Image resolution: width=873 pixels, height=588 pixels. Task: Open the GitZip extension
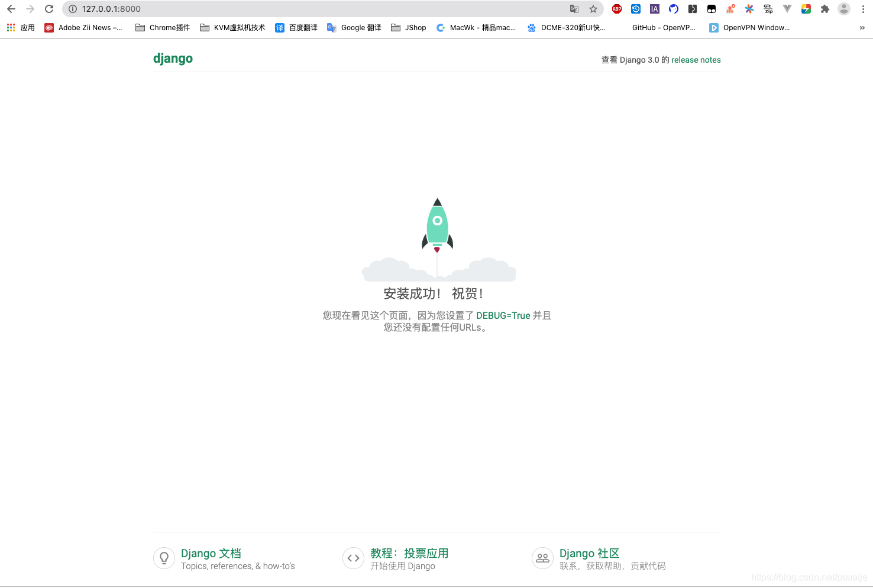(x=768, y=9)
